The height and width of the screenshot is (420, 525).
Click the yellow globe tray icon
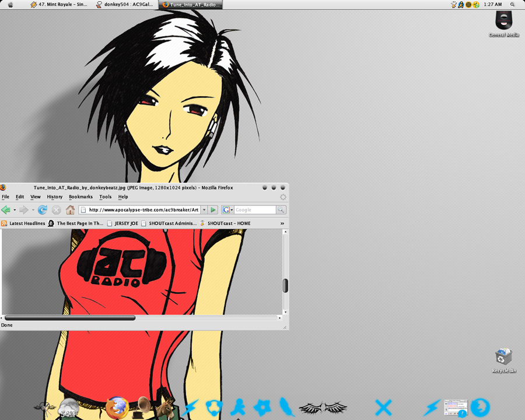pos(468,5)
